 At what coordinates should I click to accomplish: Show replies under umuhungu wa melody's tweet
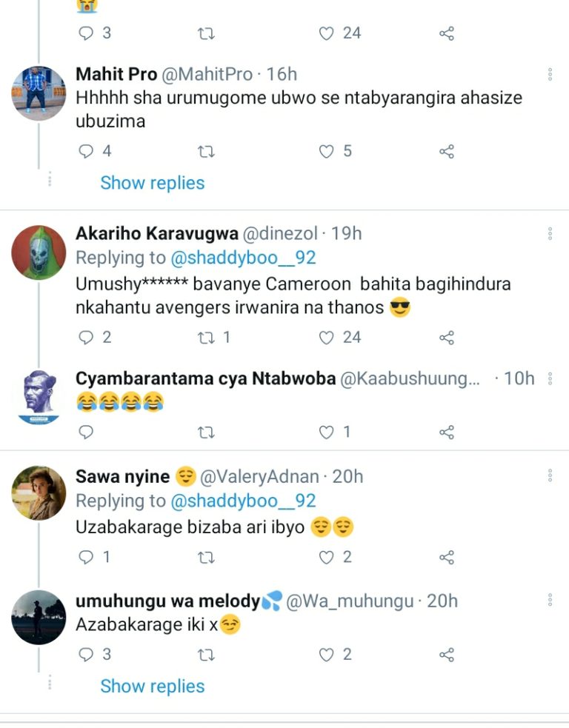click(152, 686)
